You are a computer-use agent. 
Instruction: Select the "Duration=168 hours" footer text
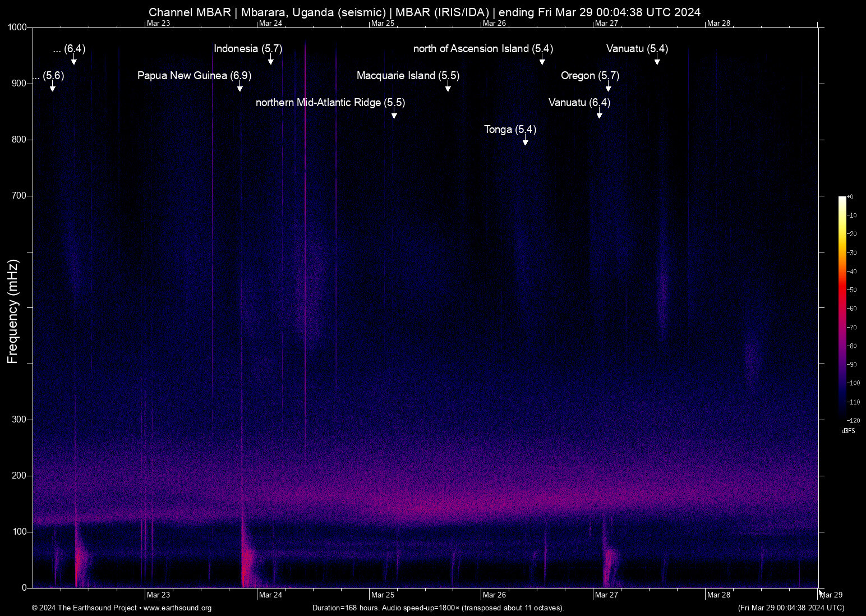point(438,608)
